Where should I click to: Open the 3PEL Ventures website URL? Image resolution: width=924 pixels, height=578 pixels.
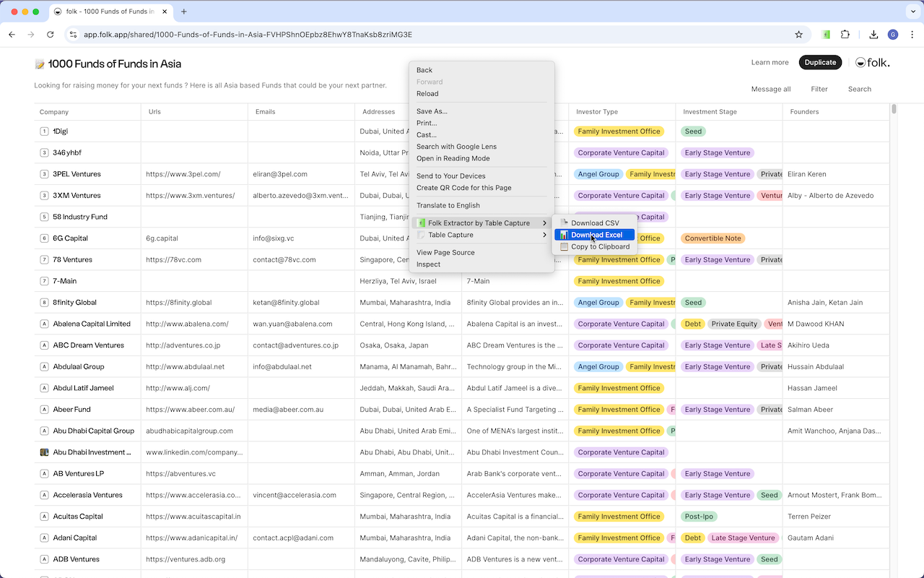coord(183,174)
